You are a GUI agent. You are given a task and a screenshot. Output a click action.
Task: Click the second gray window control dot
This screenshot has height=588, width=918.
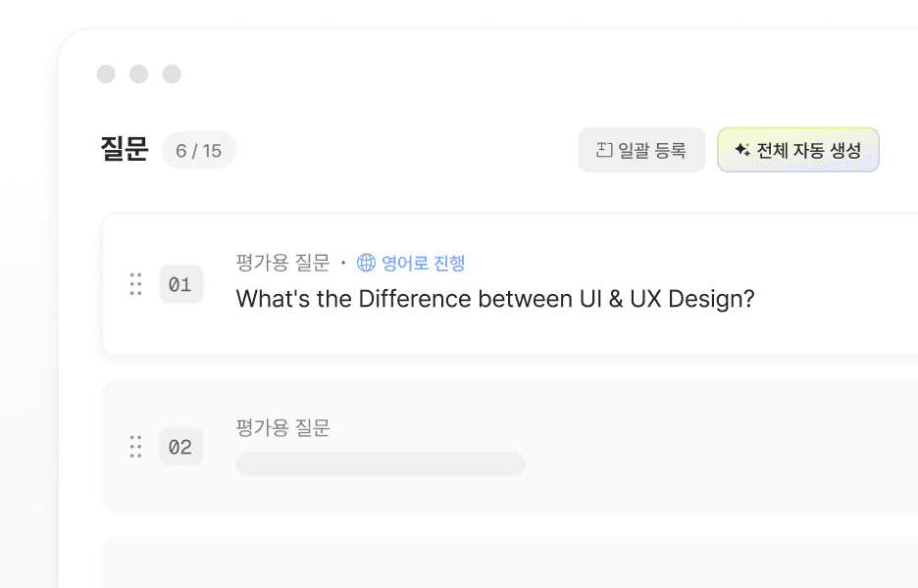click(138, 74)
